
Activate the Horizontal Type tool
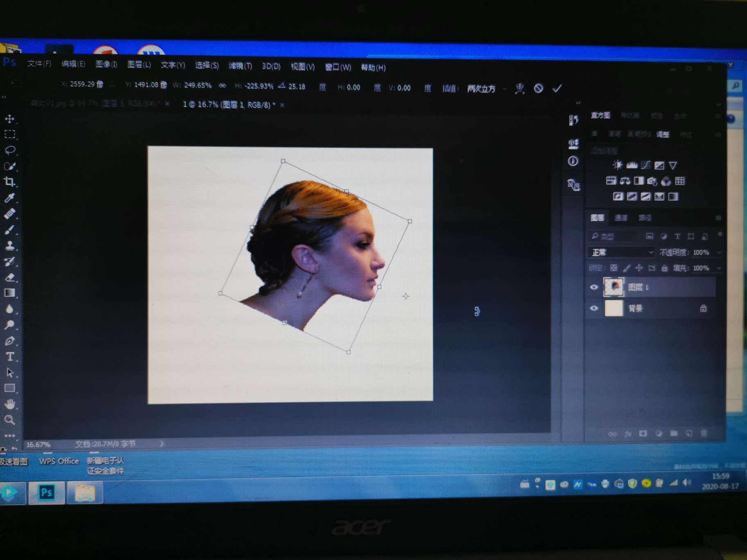(10, 357)
